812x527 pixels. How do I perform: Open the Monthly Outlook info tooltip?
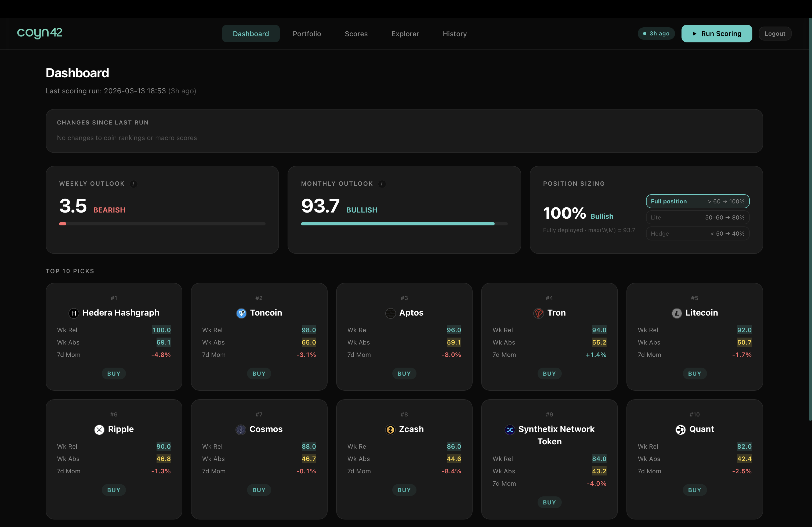tap(382, 184)
